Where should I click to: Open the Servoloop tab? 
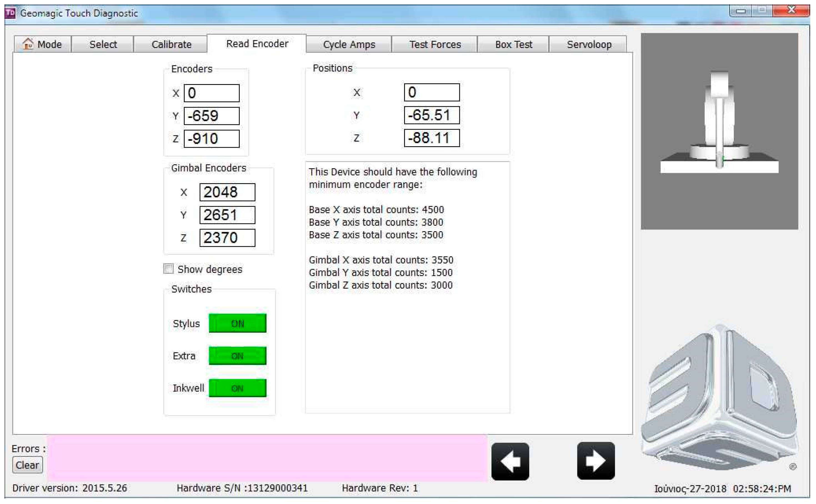pyautogui.click(x=589, y=44)
